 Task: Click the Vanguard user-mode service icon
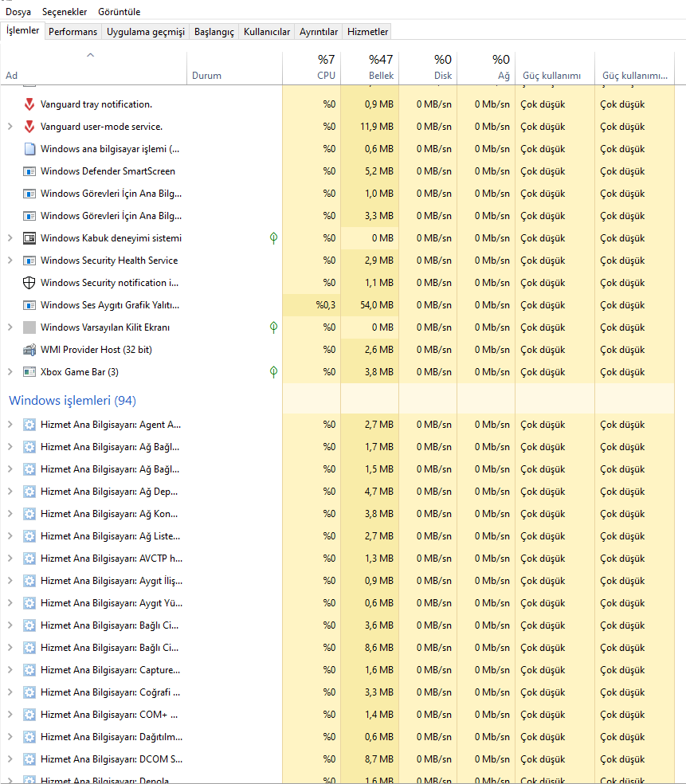point(29,127)
